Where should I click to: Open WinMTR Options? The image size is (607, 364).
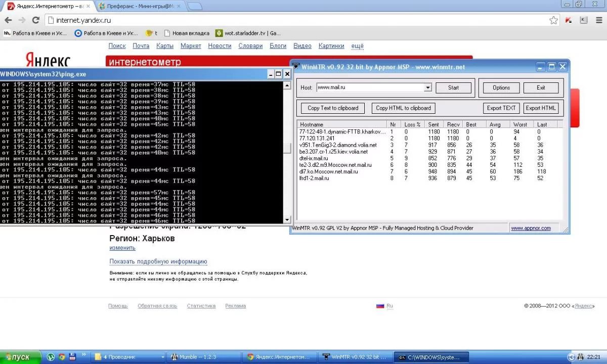click(501, 87)
